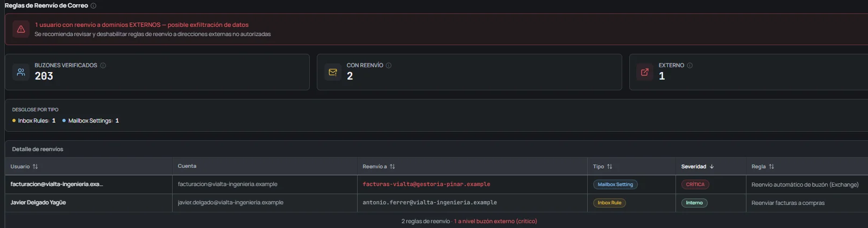Screen dimensions: 868x228
Task: Click Con Reenvío value 2
Action: [x=350, y=76]
